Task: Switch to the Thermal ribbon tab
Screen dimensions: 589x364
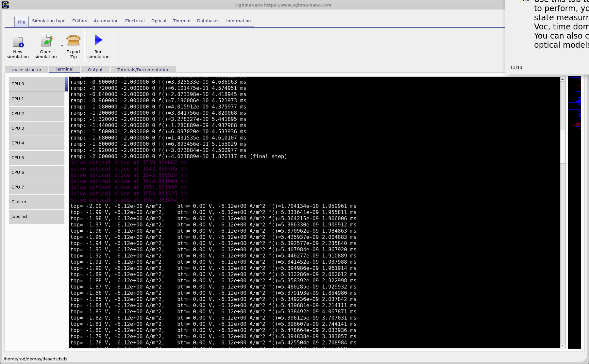Action: pos(181,21)
